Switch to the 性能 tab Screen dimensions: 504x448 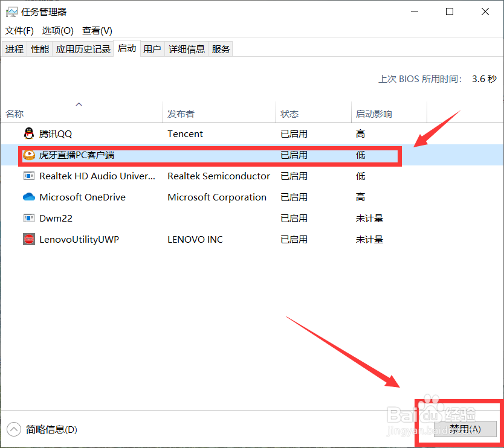(x=40, y=49)
